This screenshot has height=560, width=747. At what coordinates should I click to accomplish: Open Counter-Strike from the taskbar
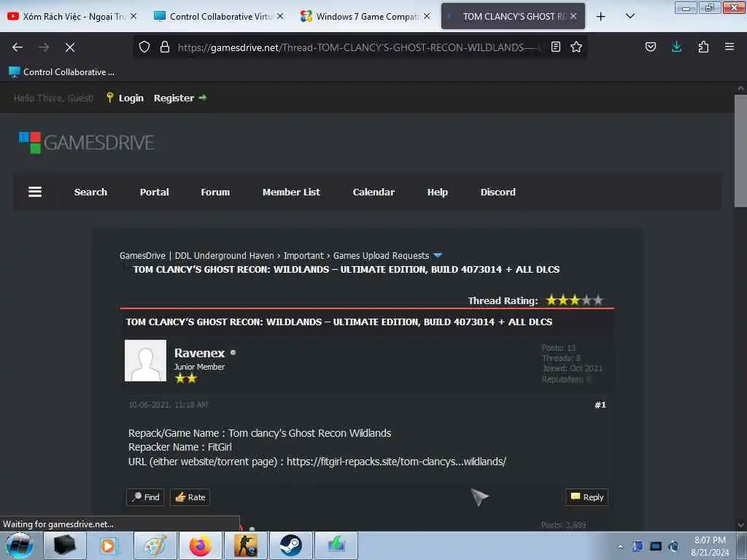point(245,545)
